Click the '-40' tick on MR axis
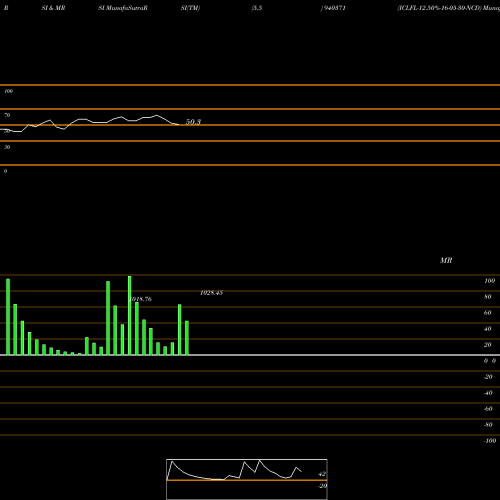 [x=488, y=393]
